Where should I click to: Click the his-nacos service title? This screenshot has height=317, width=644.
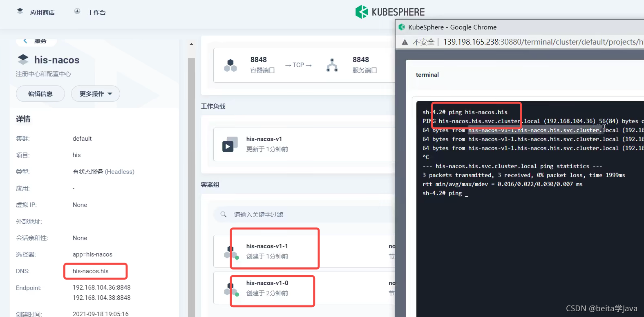(57, 60)
